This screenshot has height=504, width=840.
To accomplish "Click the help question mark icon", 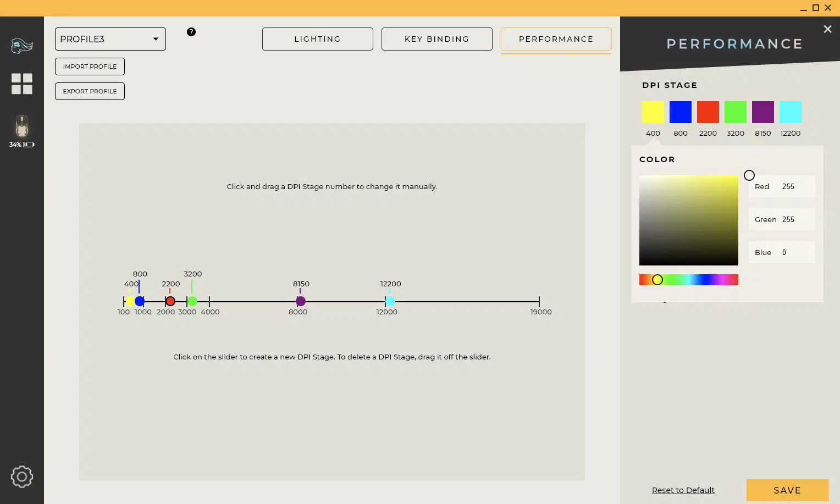I will [x=191, y=32].
